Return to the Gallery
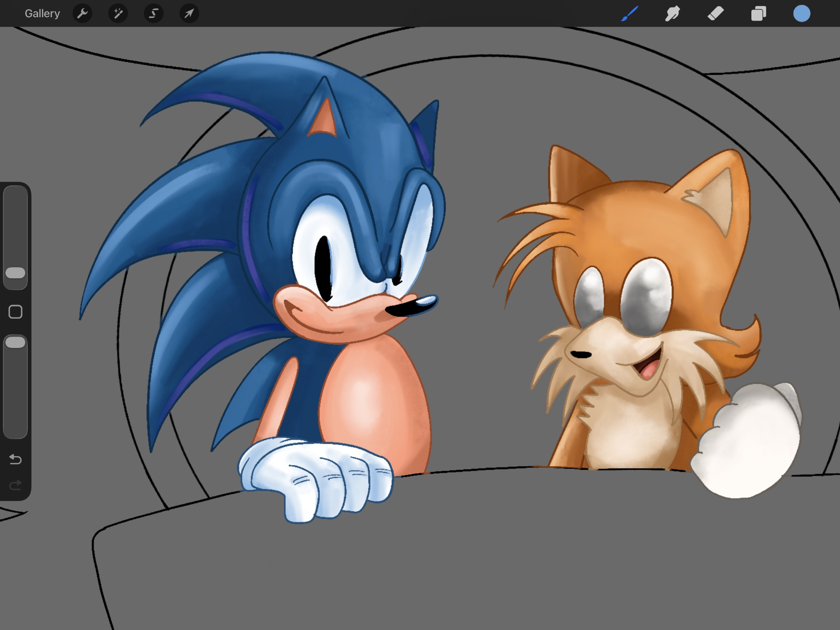The width and height of the screenshot is (840, 630). click(x=42, y=13)
